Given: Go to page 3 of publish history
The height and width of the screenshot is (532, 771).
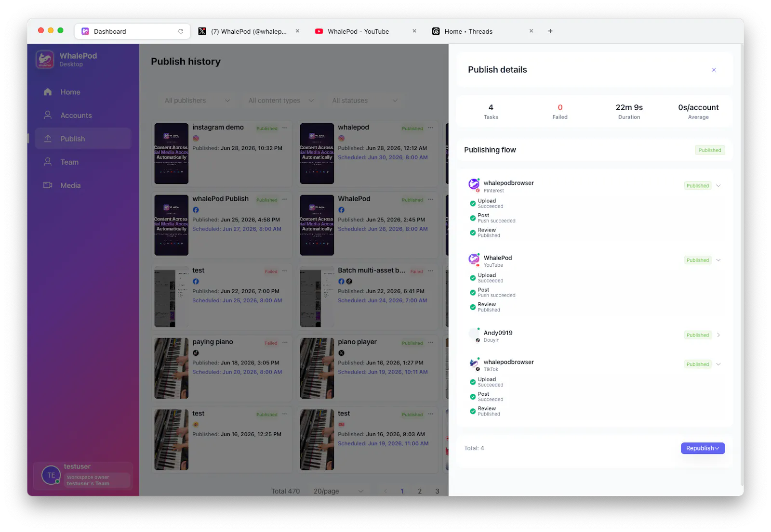Looking at the screenshot, I should click(438, 491).
